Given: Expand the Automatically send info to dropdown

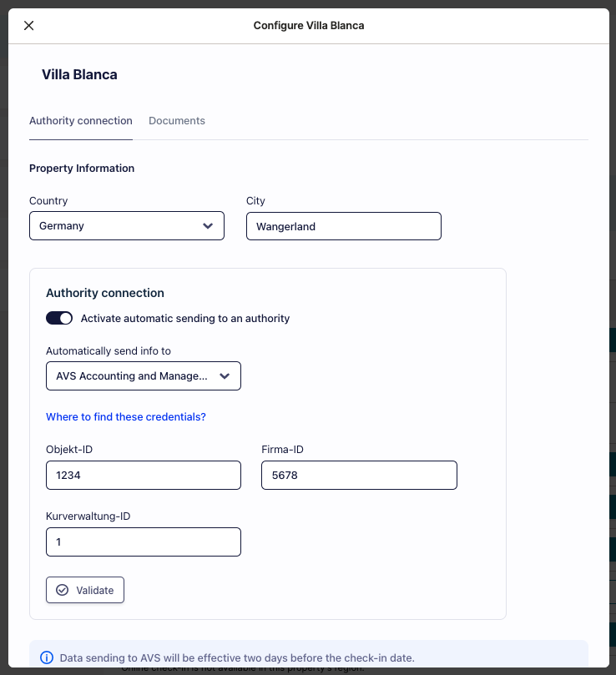Looking at the screenshot, I should coord(144,376).
